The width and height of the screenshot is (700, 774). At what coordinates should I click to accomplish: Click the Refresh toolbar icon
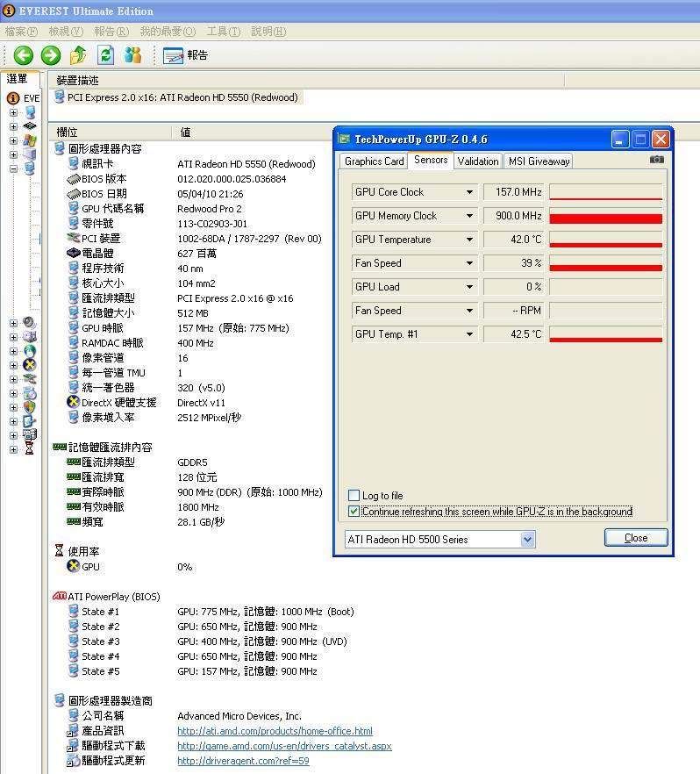point(105,55)
